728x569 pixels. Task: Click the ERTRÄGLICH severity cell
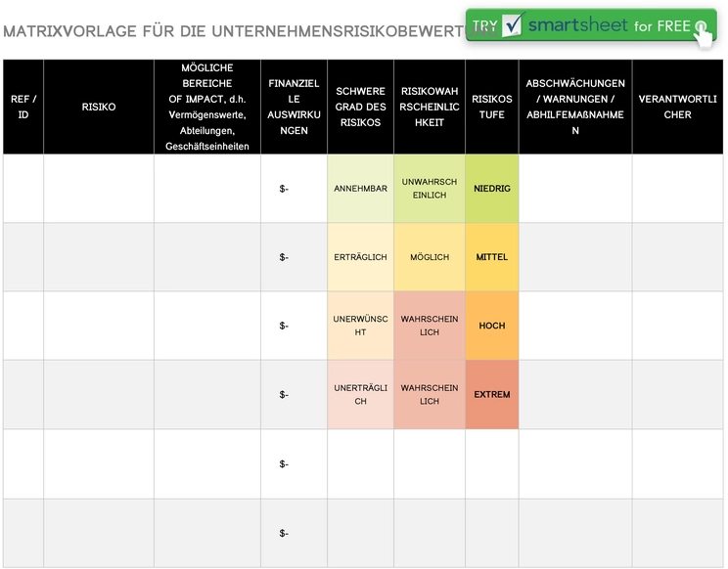[x=360, y=257]
